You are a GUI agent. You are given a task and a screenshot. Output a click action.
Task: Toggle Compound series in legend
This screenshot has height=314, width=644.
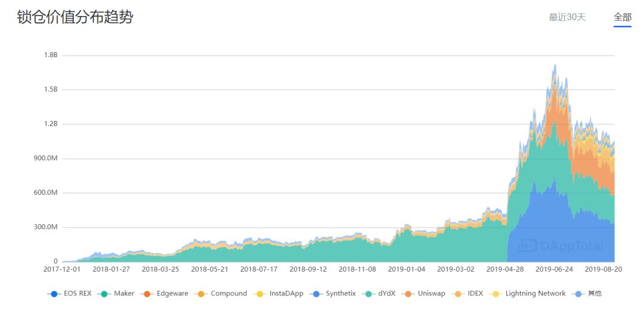(x=220, y=294)
